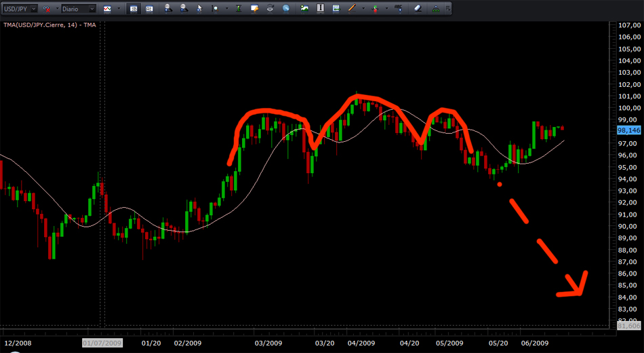This screenshot has height=353, width=644.
Task: Click the globe icon in toolbar
Action: click(x=286, y=10)
